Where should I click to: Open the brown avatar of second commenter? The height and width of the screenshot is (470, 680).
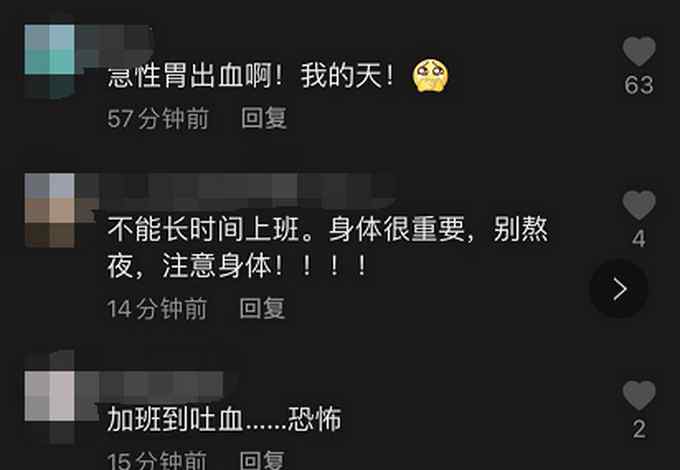[49, 210]
